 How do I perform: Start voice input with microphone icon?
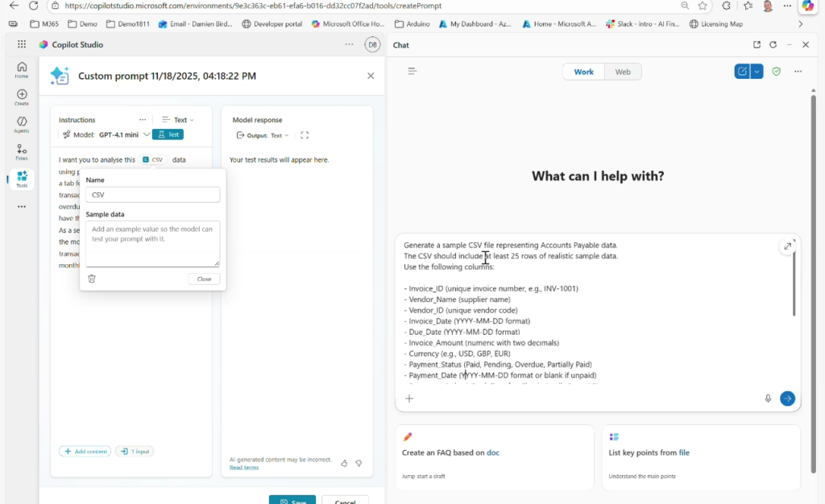768,399
